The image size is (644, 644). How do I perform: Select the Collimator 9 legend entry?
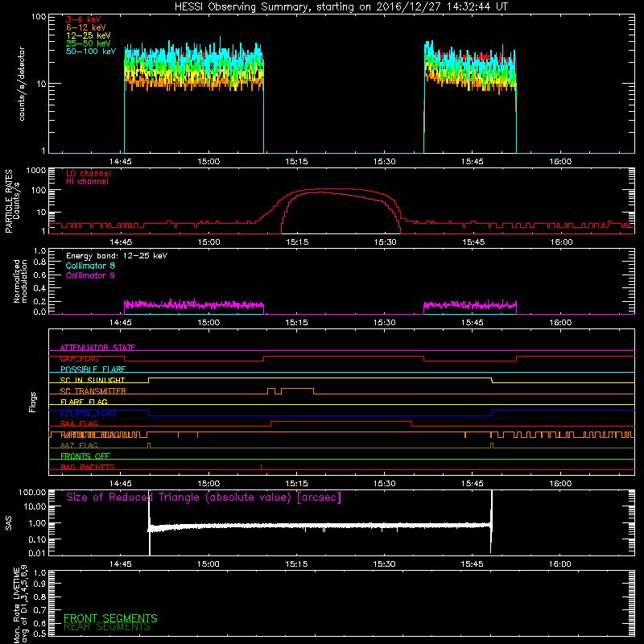(90, 275)
